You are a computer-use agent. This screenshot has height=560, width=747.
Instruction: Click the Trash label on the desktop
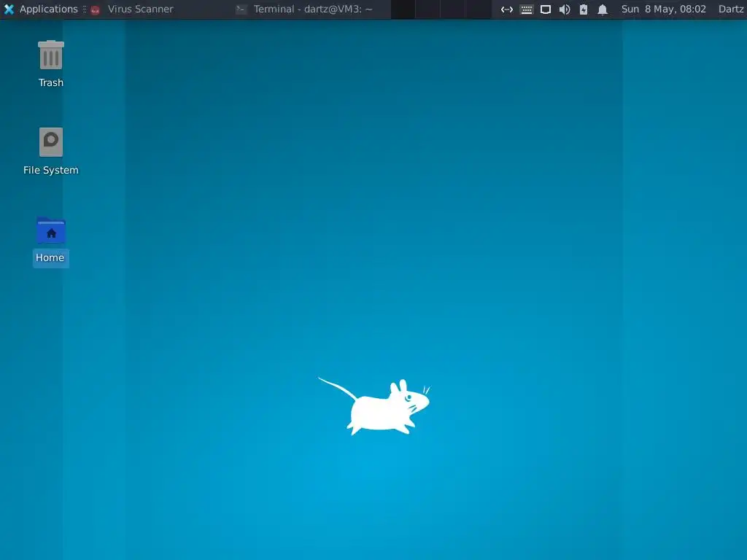[51, 83]
